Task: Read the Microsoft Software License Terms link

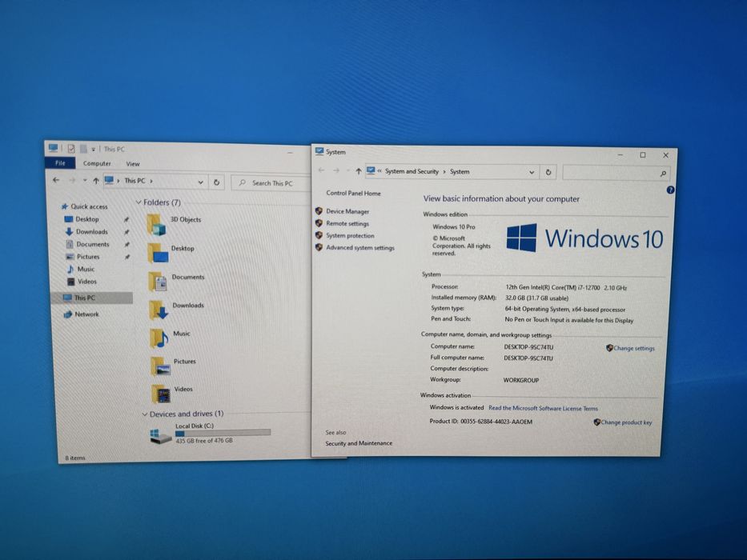Action: [x=543, y=408]
